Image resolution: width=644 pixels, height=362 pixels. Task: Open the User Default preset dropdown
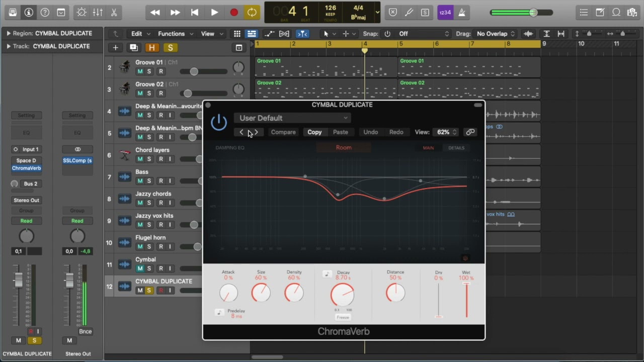(x=292, y=118)
